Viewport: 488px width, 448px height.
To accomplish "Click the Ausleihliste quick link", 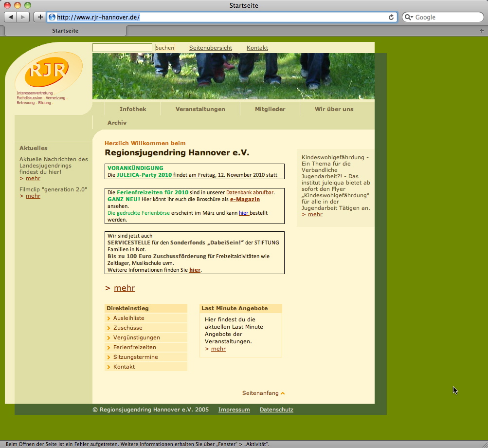I will pyautogui.click(x=128, y=318).
